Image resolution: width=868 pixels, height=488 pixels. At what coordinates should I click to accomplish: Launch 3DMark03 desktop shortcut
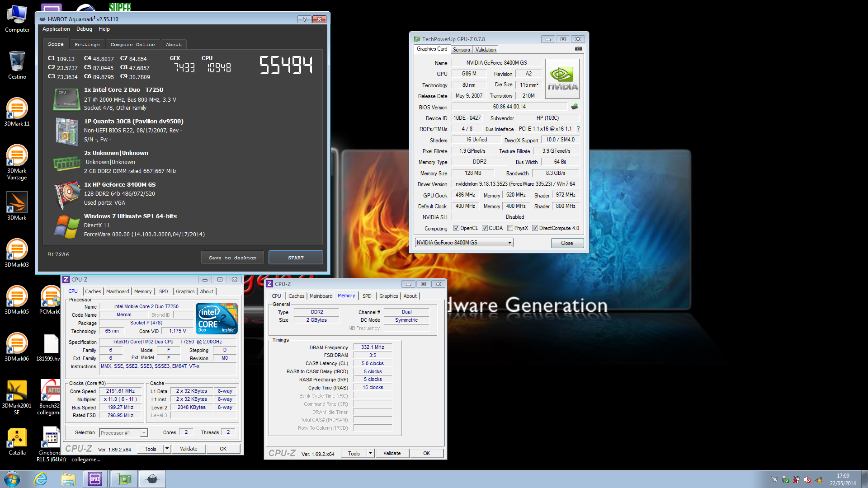[17, 253]
